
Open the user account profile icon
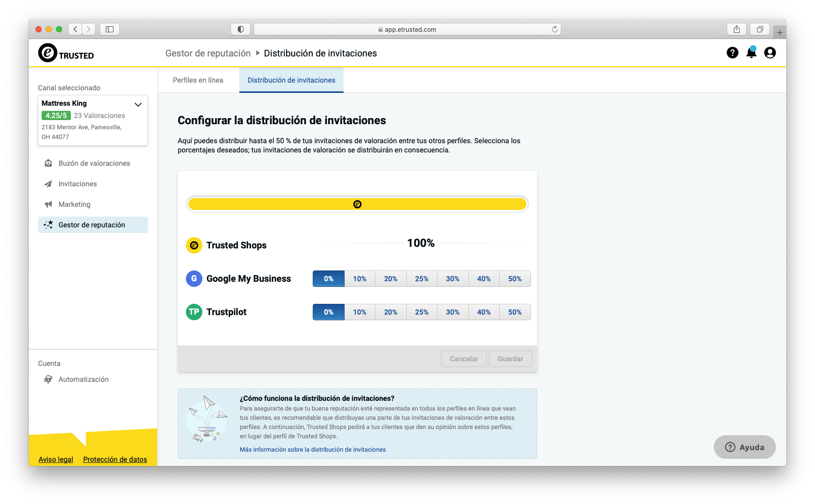click(x=770, y=52)
